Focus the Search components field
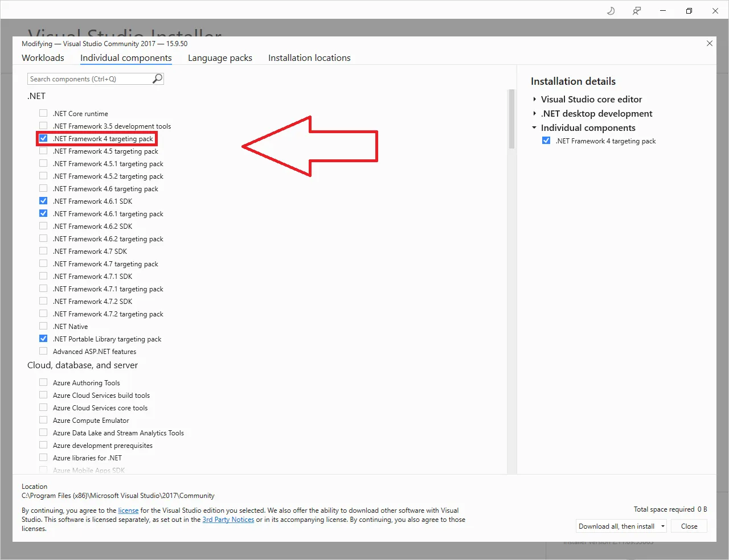 click(96, 79)
